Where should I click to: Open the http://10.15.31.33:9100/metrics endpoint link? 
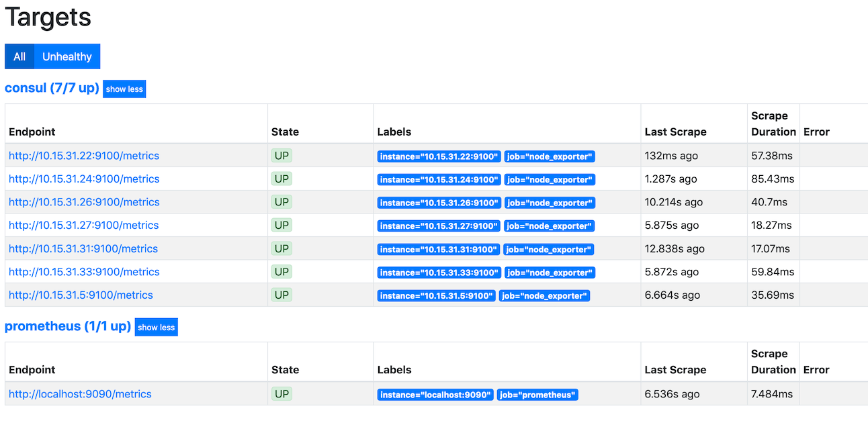click(83, 271)
